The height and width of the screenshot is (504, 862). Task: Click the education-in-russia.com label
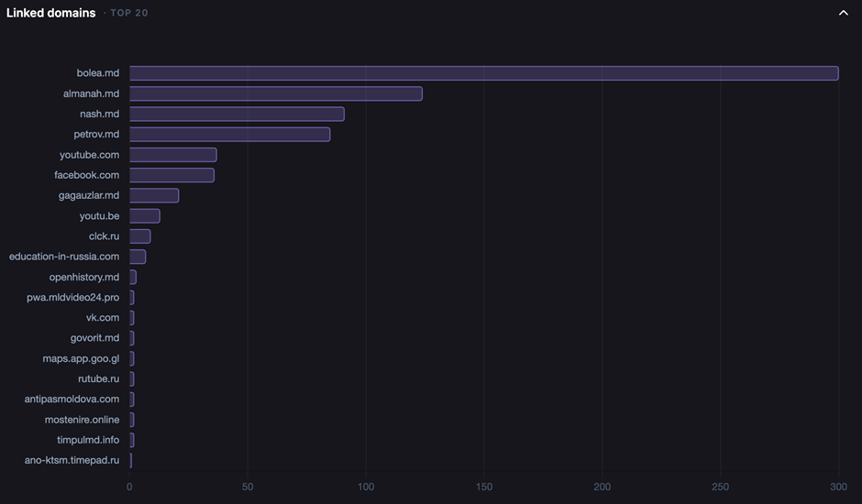(x=64, y=257)
